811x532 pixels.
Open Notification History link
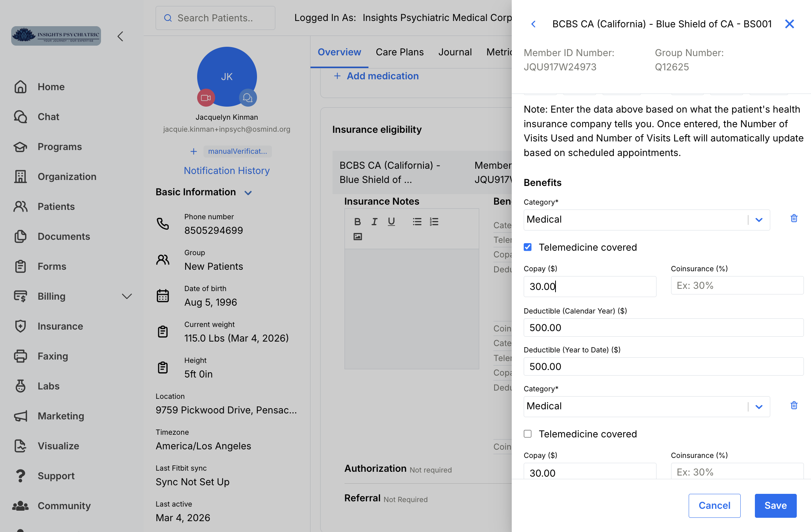point(227,171)
